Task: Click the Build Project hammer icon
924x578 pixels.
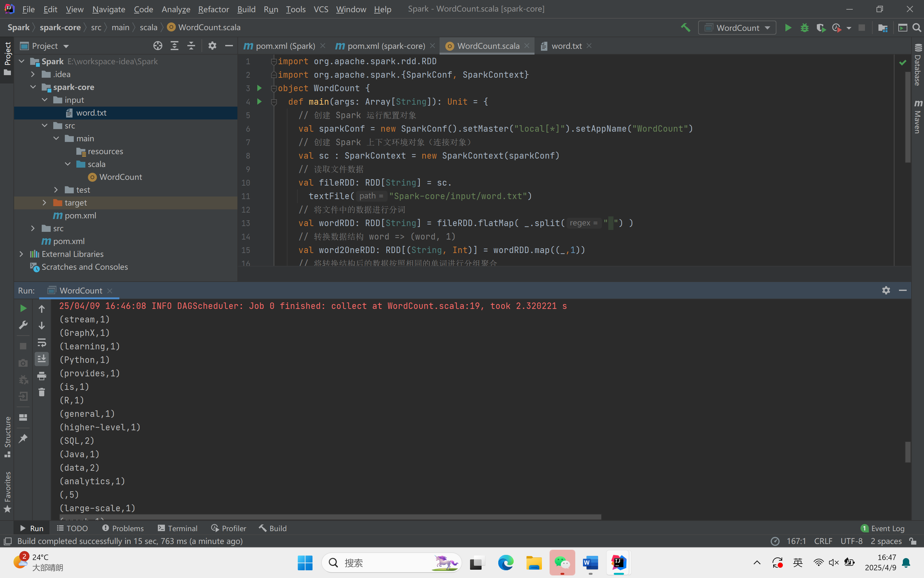Action: coord(685,28)
